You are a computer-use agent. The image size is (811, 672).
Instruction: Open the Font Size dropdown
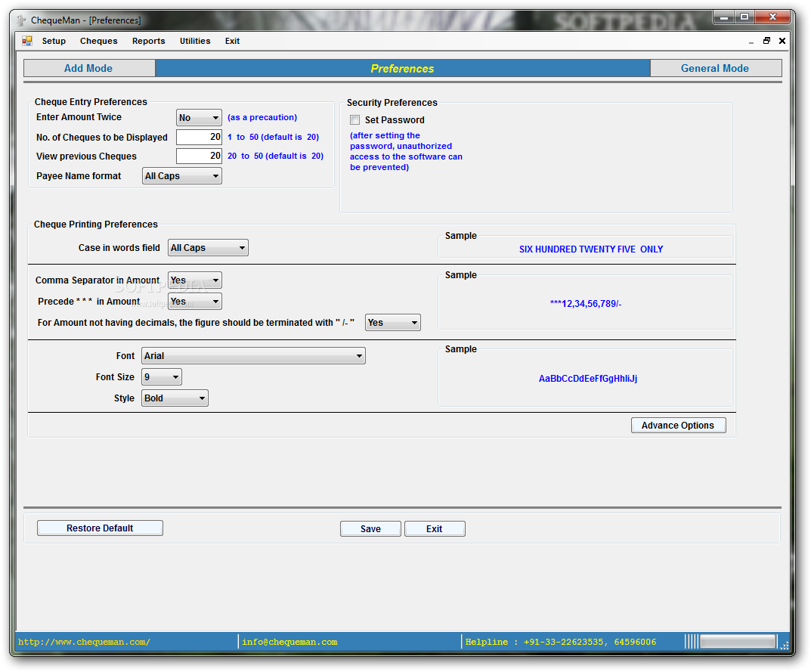(x=162, y=377)
